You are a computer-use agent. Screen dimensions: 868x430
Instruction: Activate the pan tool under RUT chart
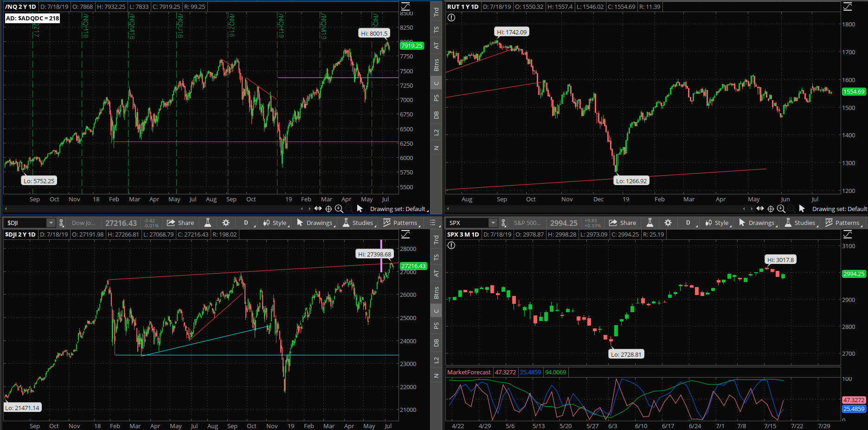click(760, 209)
